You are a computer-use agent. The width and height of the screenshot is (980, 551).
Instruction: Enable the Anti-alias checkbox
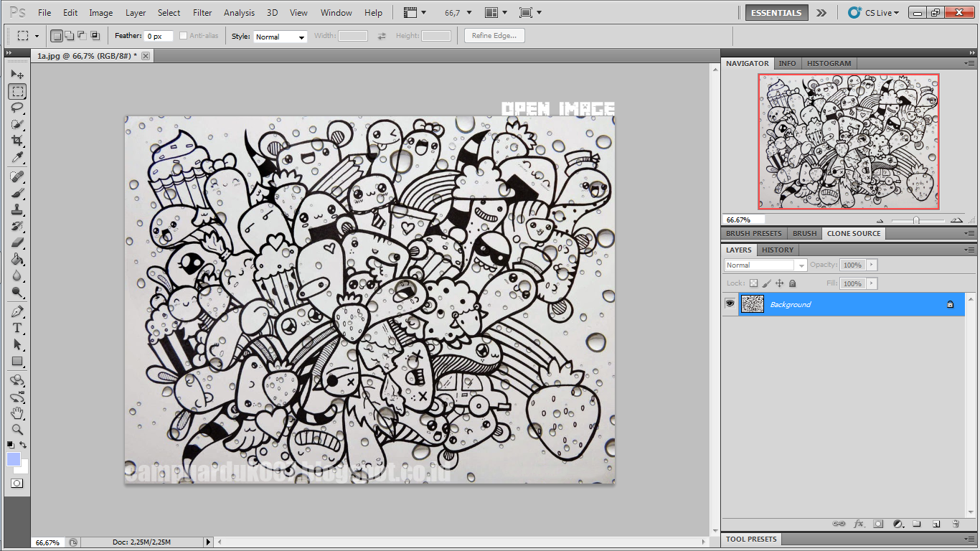click(x=183, y=36)
